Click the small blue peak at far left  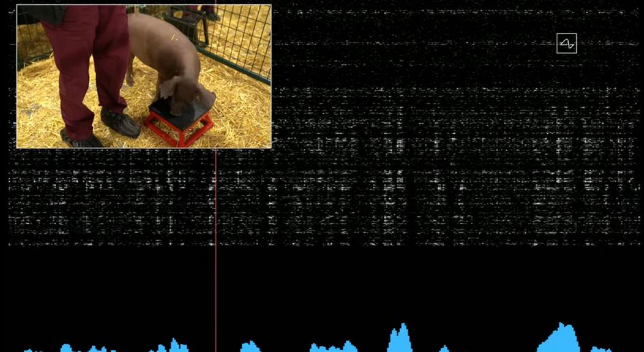pos(66,348)
